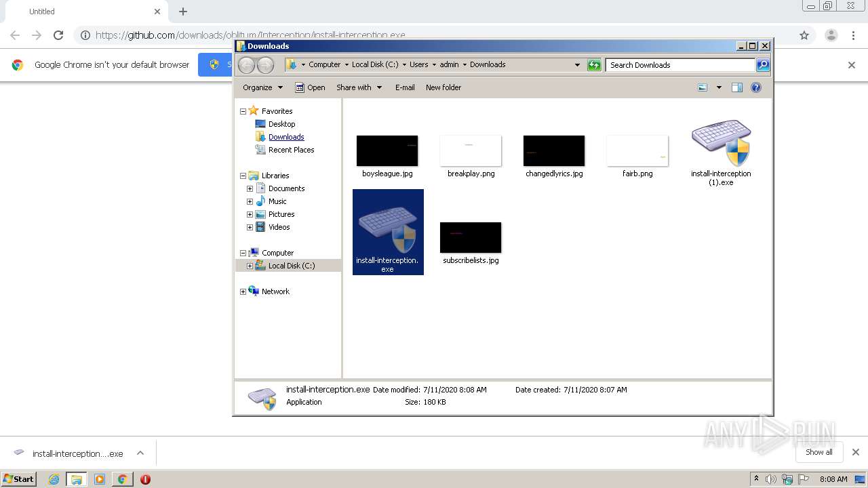Open Windows Explorer taskbar icon
The width and height of the screenshot is (868, 488).
77,479
